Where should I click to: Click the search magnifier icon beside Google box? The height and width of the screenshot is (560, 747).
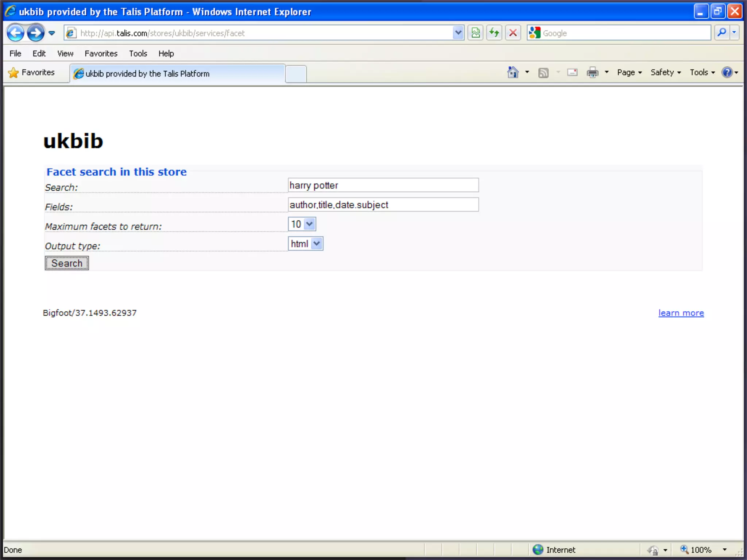tap(721, 33)
